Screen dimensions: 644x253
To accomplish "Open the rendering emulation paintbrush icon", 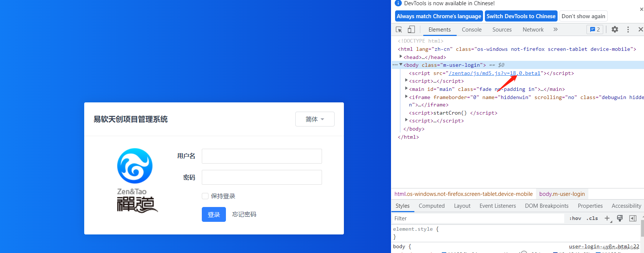I will coord(620,218).
